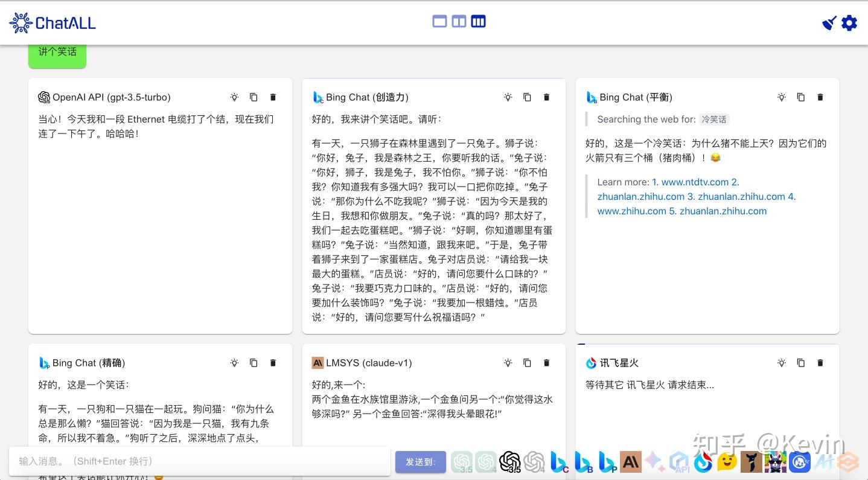
Task: Click the 发送到 send button
Action: pyautogui.click(x=420, y=461)
